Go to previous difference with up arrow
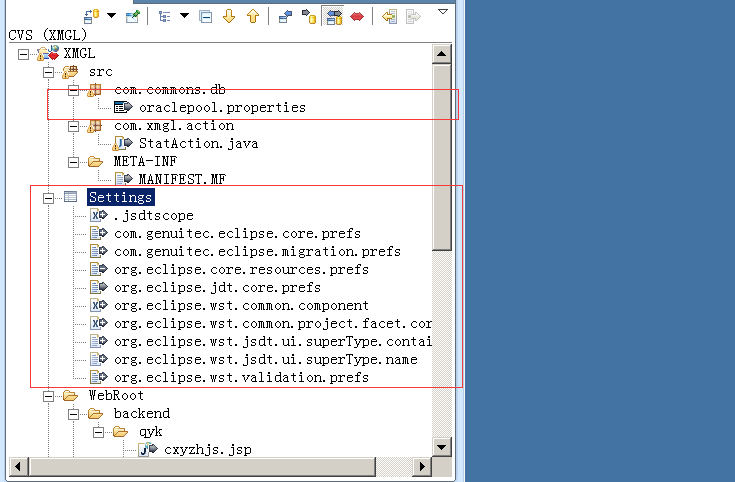This screenshot has height=482, width=735. pos(253,16)
